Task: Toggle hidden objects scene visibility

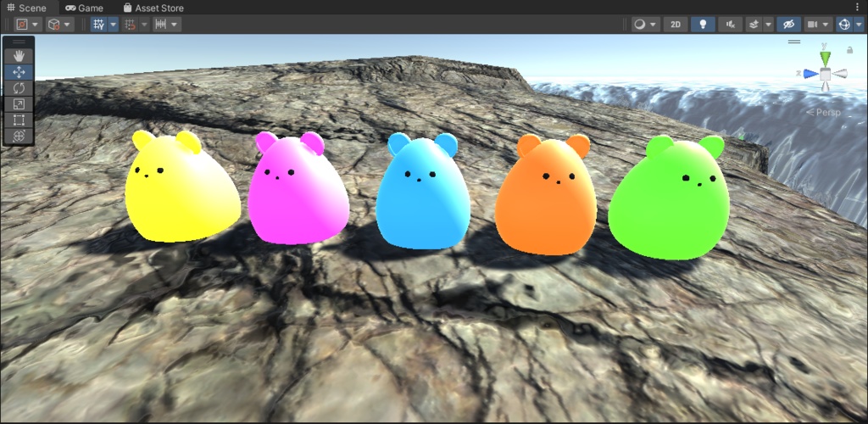Action: 789,25
